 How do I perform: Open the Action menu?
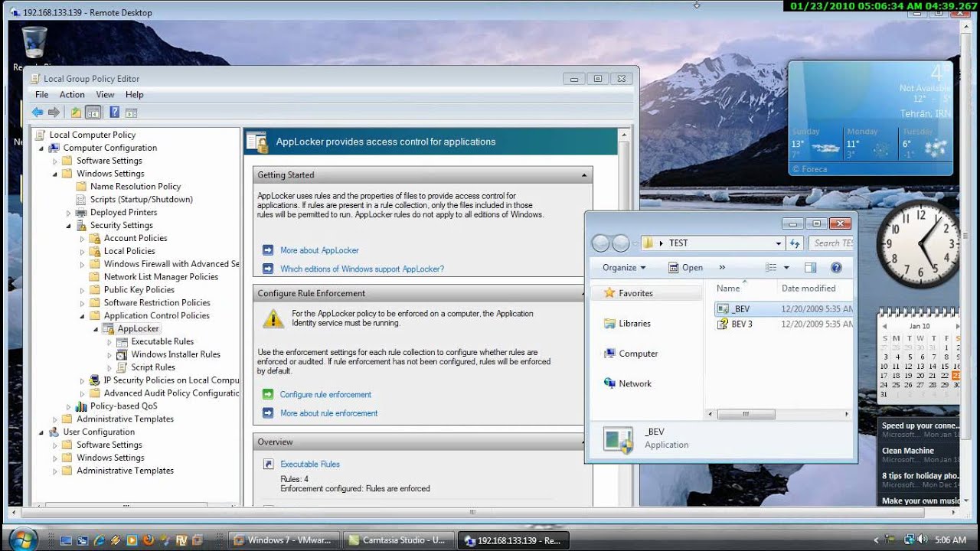click(72, 95)
